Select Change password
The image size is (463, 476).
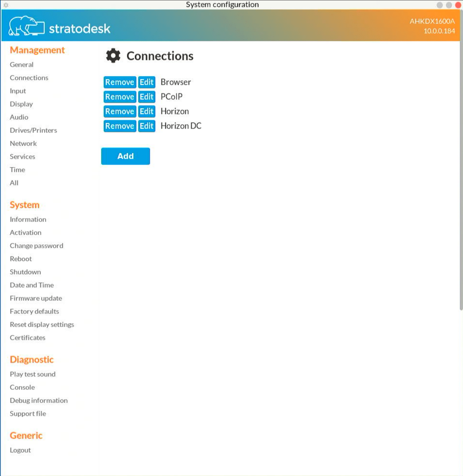(x=37, y=246)
